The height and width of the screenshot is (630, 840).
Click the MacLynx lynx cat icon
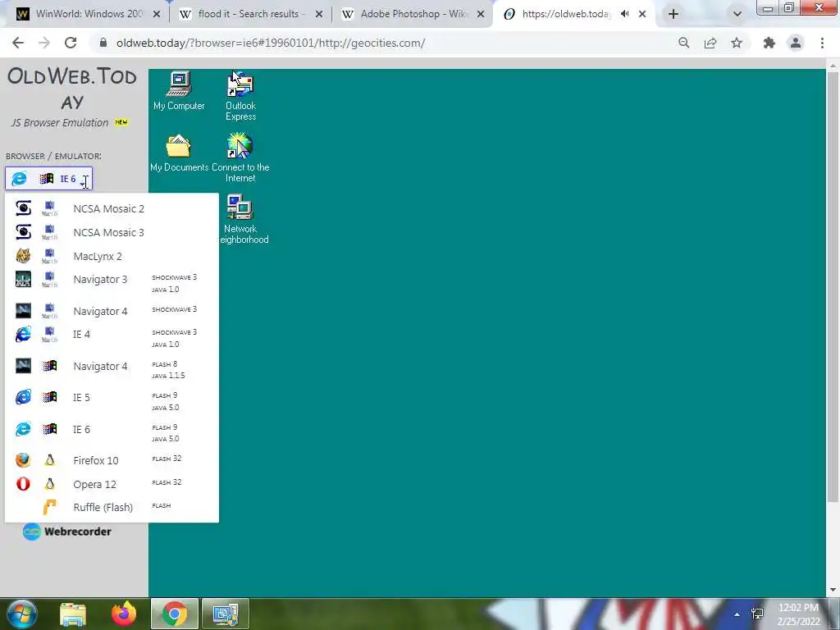[x=23, y=256]
